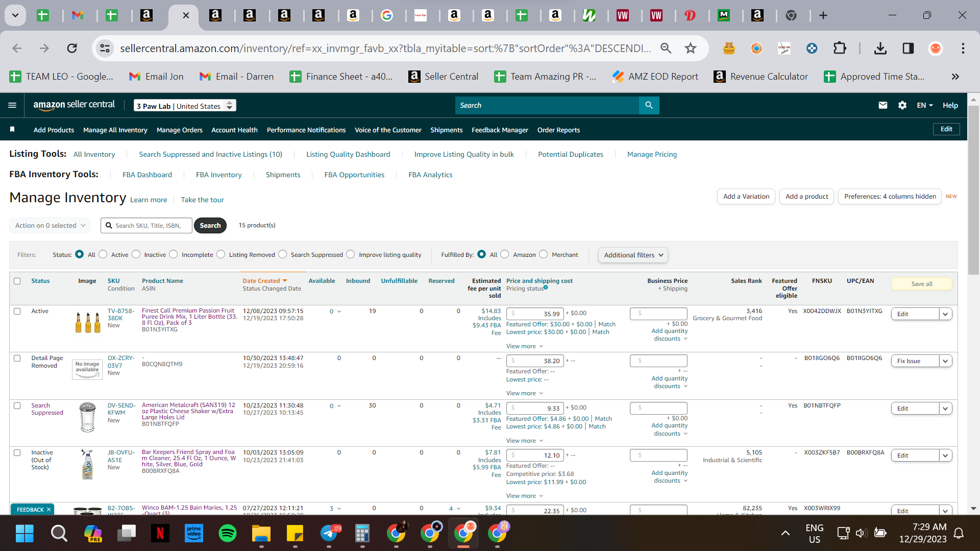Click the 35.99 price field for Finest Call
Screen dimensions: 980x551
tap(535, 314)
